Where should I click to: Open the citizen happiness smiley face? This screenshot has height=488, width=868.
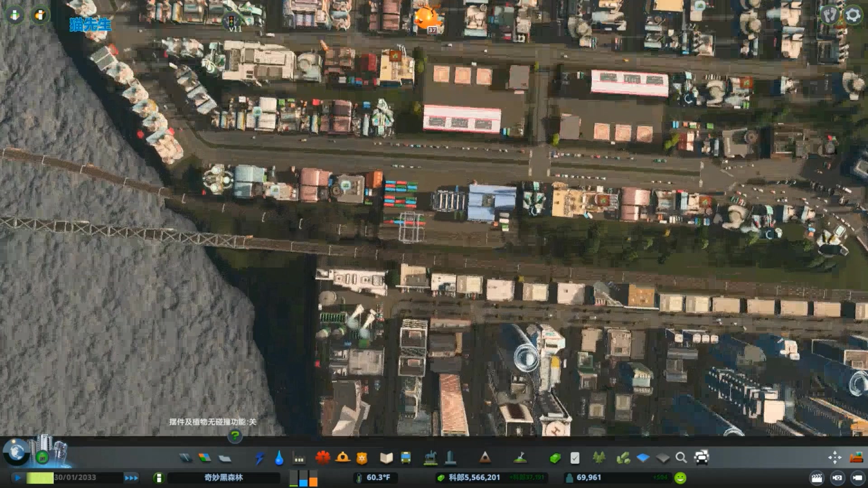click(680, 478)
